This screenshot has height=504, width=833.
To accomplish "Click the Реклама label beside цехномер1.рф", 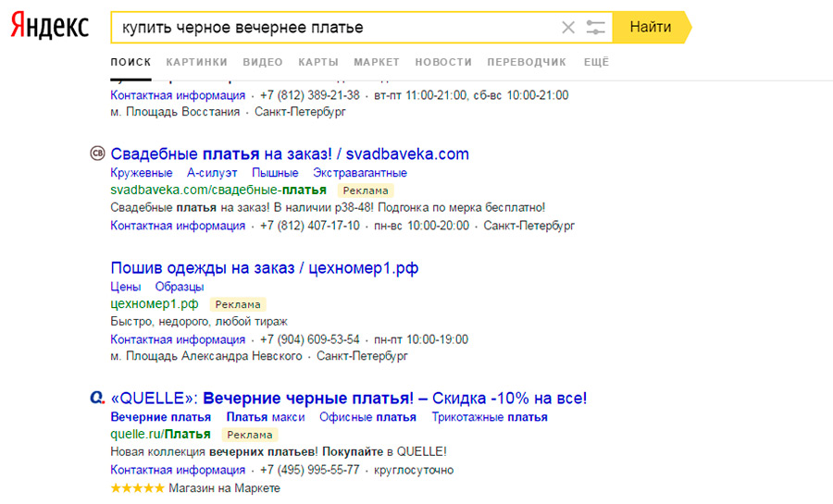I will (x=238, y=304).
